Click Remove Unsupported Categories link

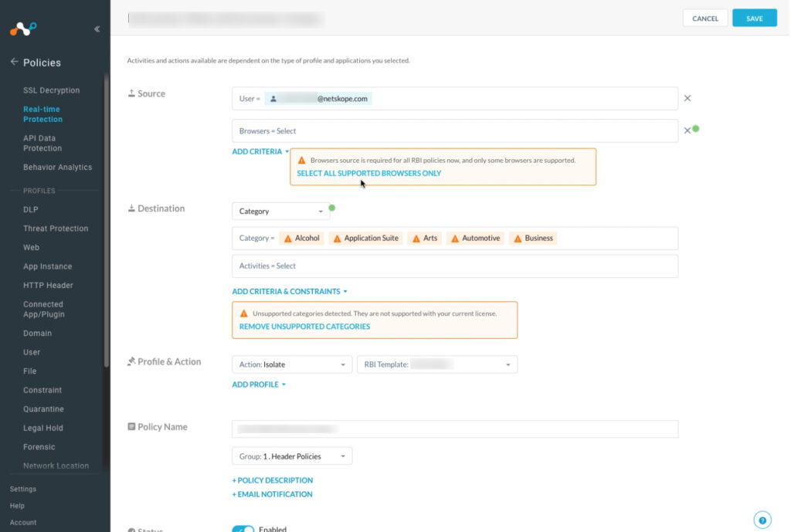304,327
